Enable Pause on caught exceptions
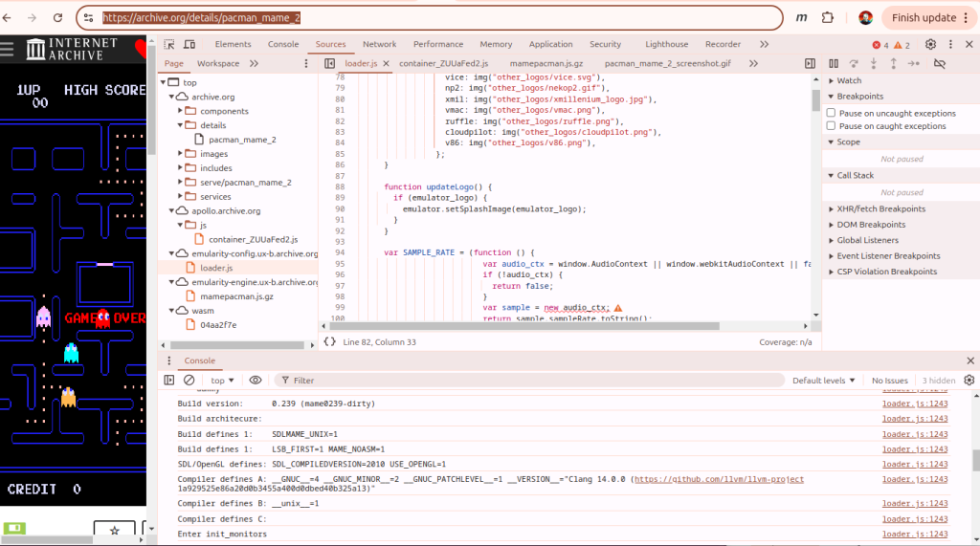This screenshot has width=980, height=546. pyautogui.click(x=831, y=125)
